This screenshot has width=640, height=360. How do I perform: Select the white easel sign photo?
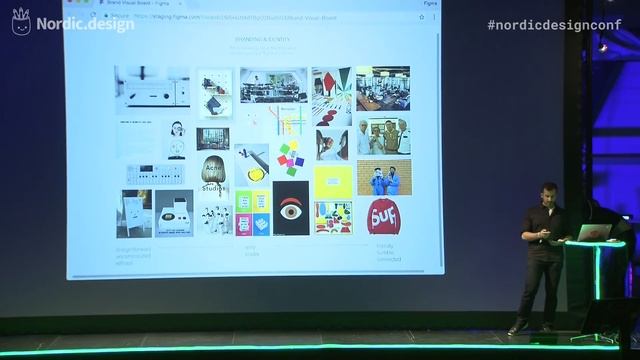(x=134, y=213)
